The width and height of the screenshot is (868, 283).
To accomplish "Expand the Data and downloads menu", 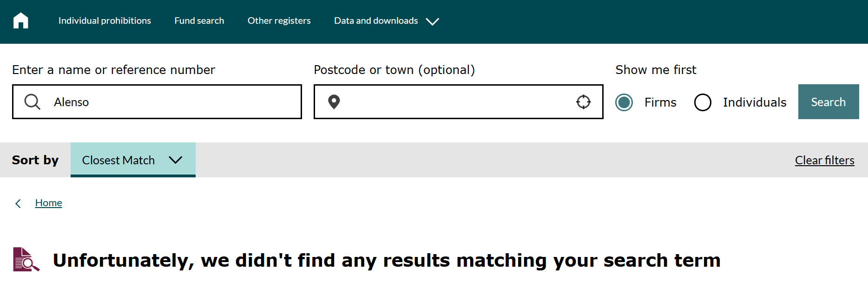I will (386, 21).
